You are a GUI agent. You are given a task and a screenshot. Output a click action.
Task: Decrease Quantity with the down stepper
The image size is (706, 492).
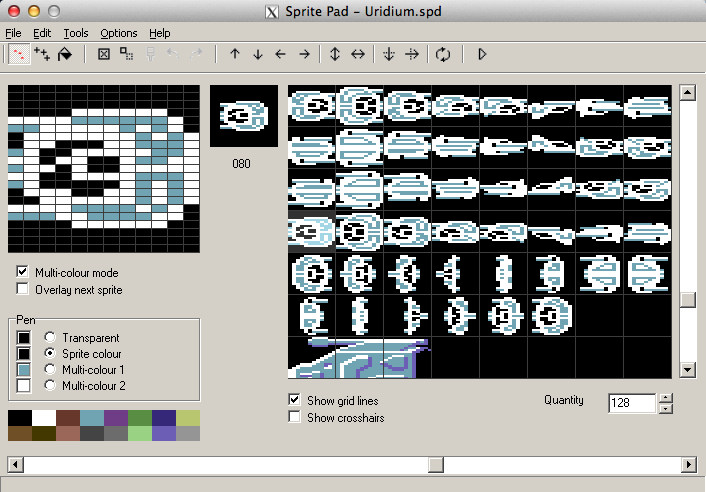pyautogui.click(x=665, y=409)
